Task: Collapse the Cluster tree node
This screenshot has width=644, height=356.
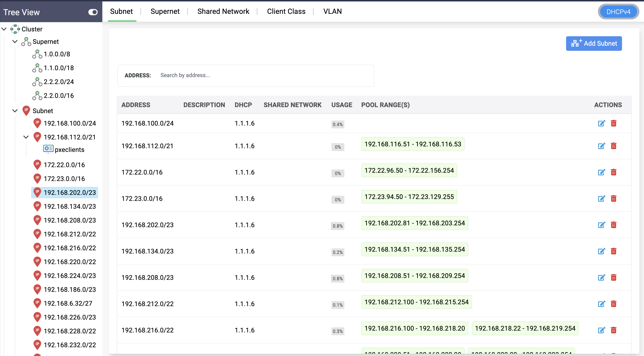Action: [x=4, y=29]
